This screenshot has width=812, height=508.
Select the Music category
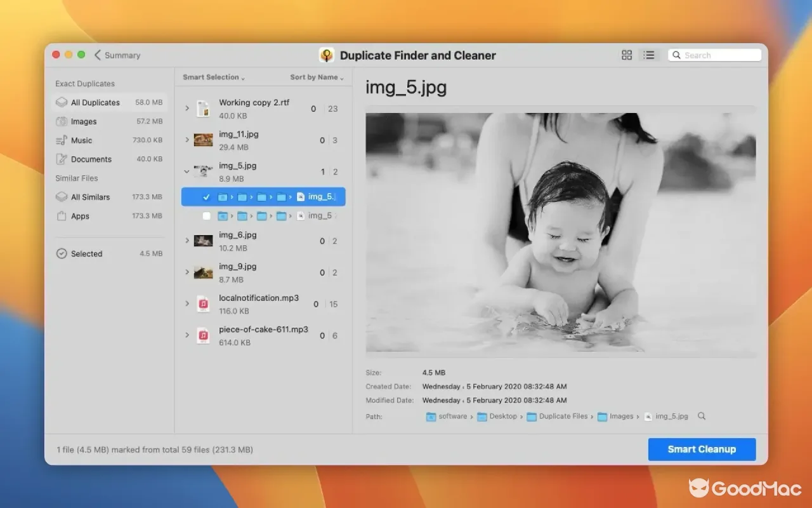(109, 140)
